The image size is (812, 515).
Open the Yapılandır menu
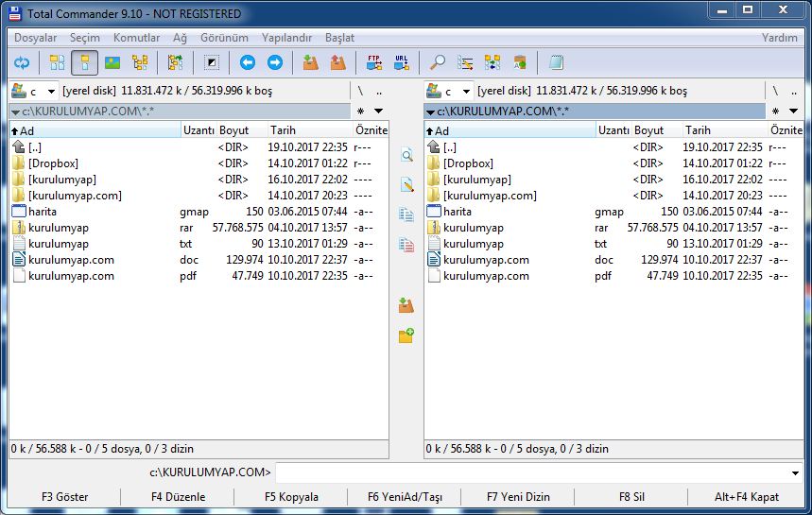coord(286,38)
